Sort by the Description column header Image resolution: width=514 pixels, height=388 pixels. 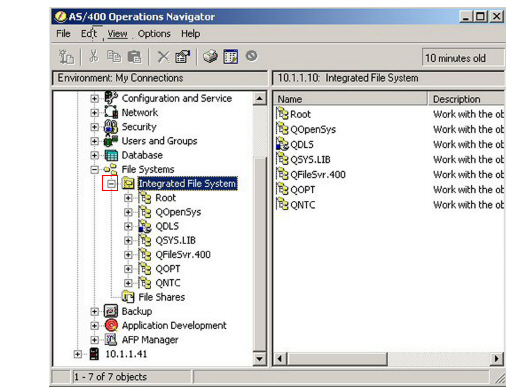tap(466, 99)
